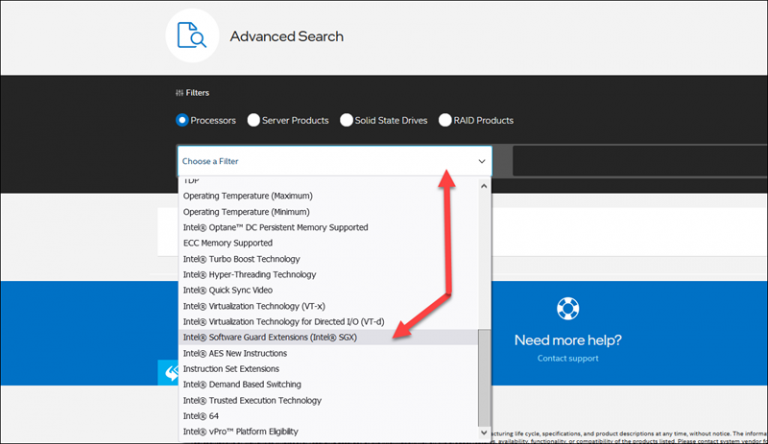Choose Operating Temperature (Maximum) filter
This screenshot has width=768, height=444.
[x=247, y=196]
